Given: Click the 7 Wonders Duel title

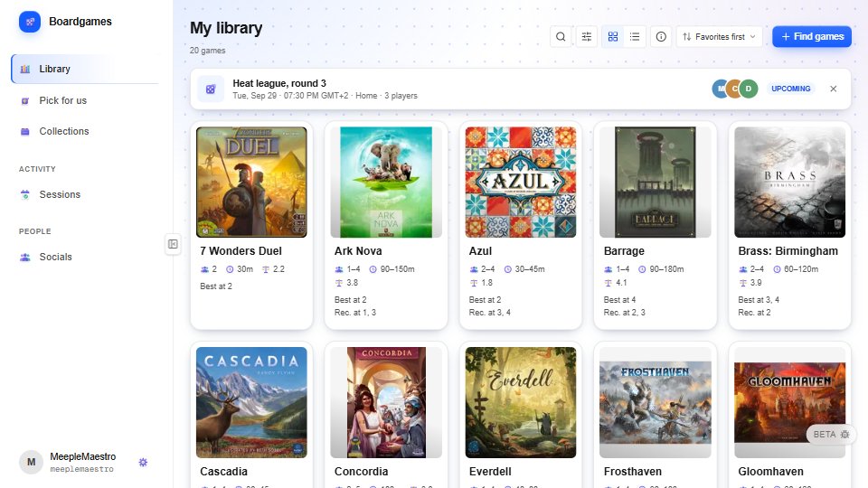Looking at the screenshot, I should 241,251.
